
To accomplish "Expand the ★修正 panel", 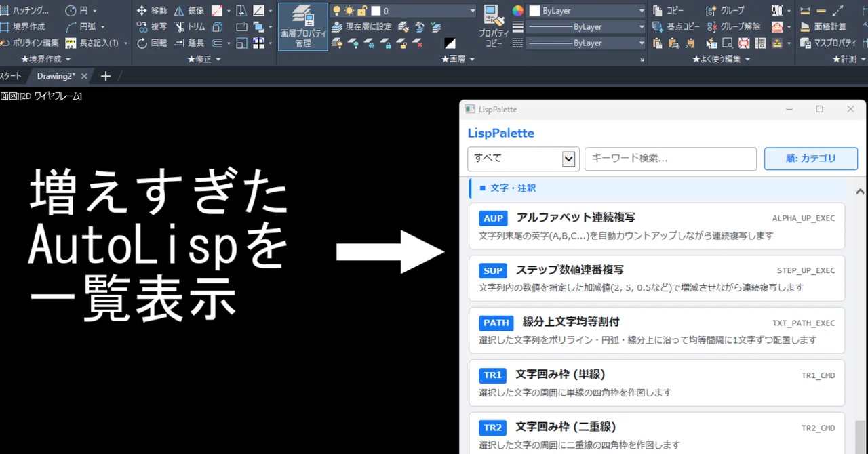I will click(x=204, y=60).
